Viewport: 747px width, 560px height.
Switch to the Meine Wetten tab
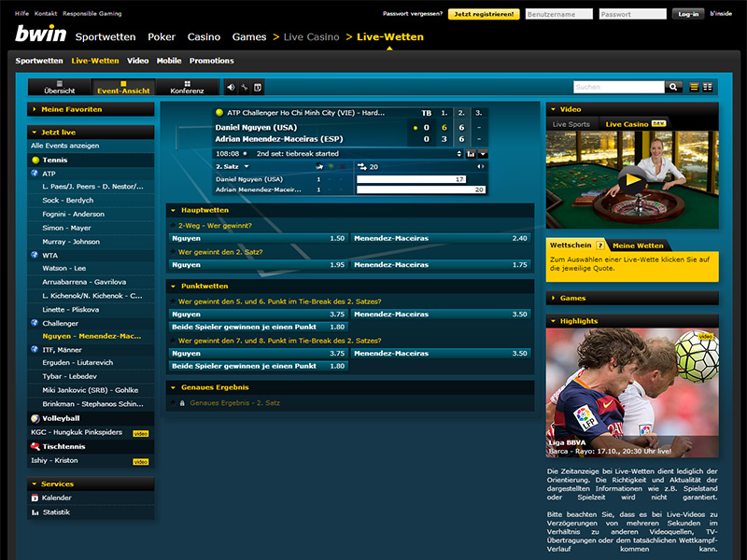pyautogui.click(x=638, y=245)
